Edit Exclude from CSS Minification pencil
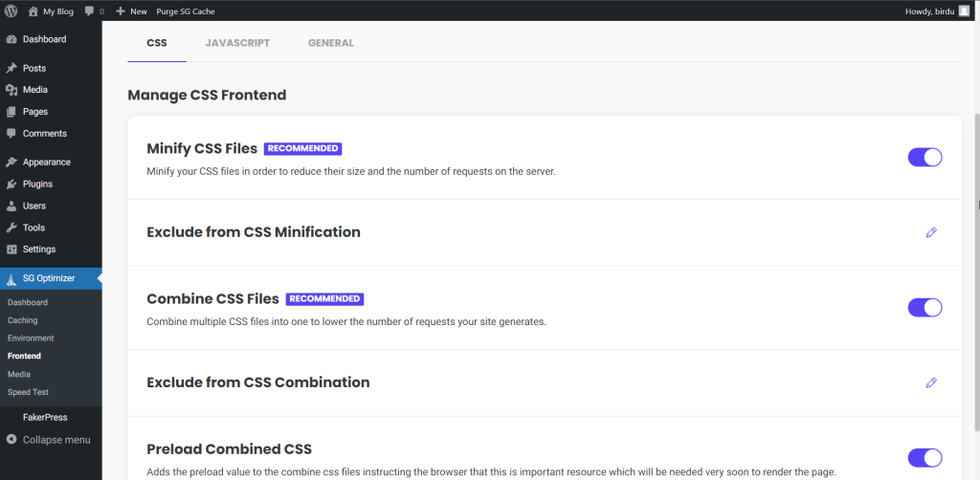The width and height of the screenshot is (980, 480). pyautogui.click(x=931, y=232)
